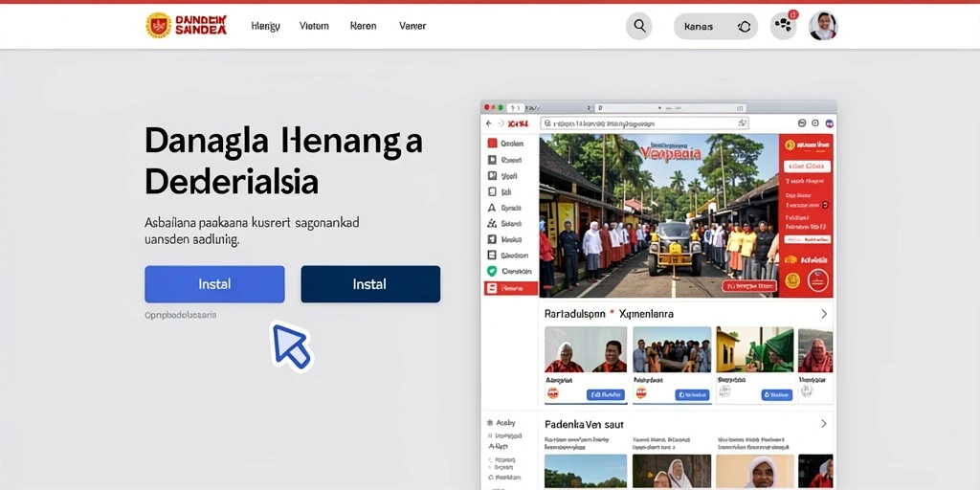This screenshot has width=980, height=490.
Task: Click the red and gold emblem logo
Action: coord(159,26)
